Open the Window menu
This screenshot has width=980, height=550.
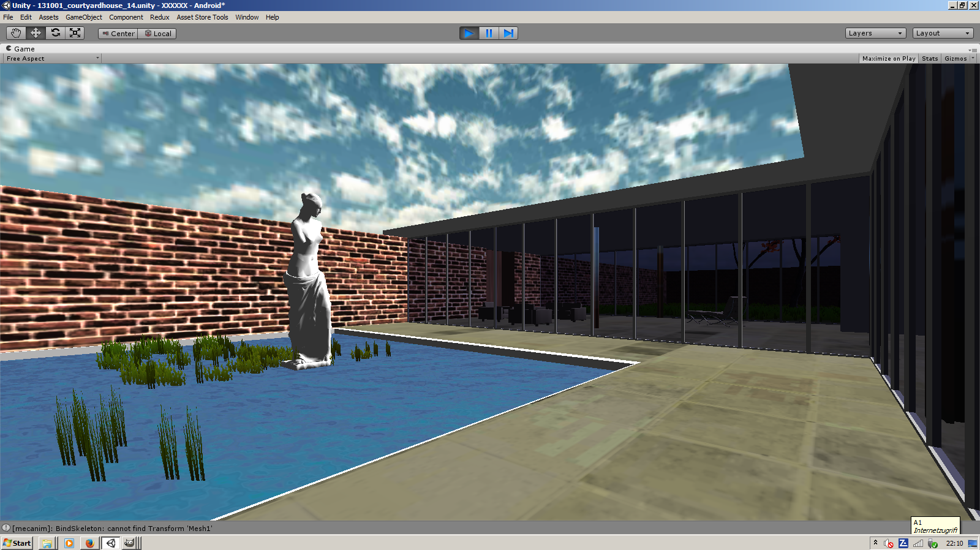tap(247, 17)
